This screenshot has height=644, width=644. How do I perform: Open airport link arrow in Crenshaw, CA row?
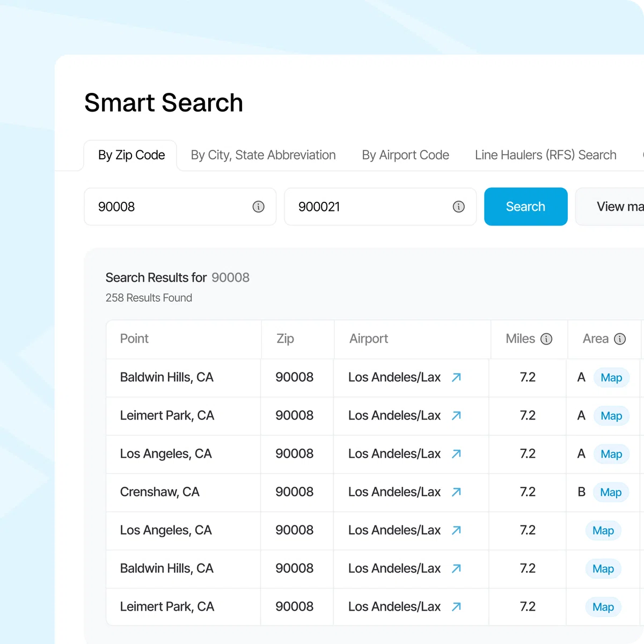(x=456, y=492)
